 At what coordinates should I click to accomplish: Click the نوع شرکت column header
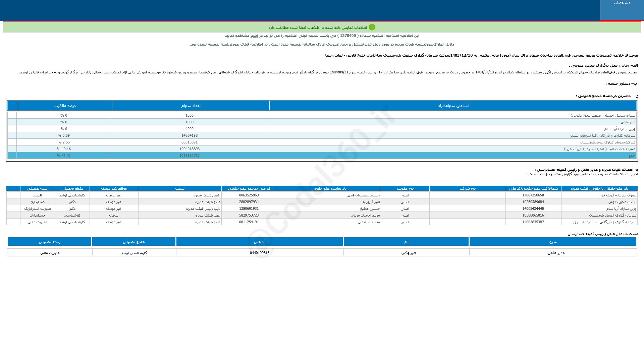coord(468,188)
